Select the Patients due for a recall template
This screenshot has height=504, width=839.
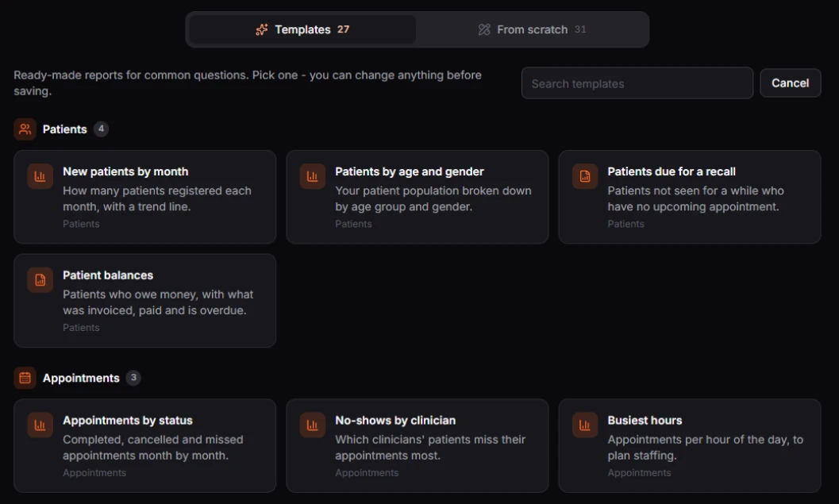click(x=690, y=197)
